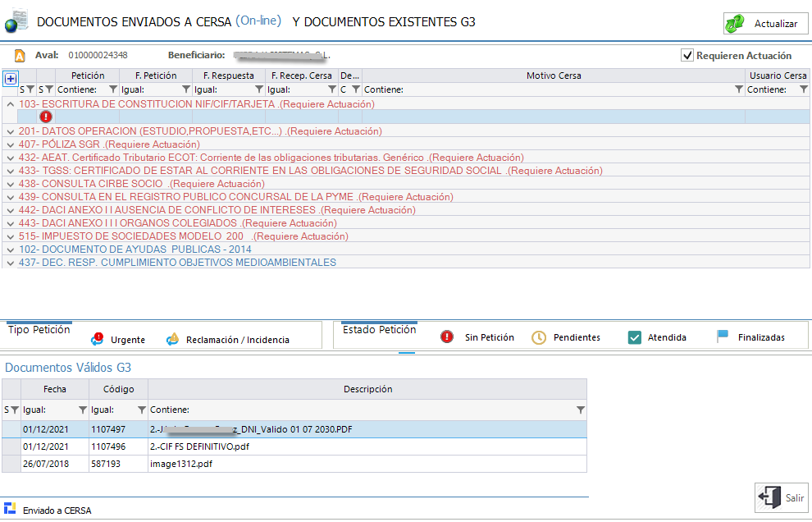Click the Documentos Válidos G3 heading
Screen dimensions: 812x522
[x=68, y=368]
